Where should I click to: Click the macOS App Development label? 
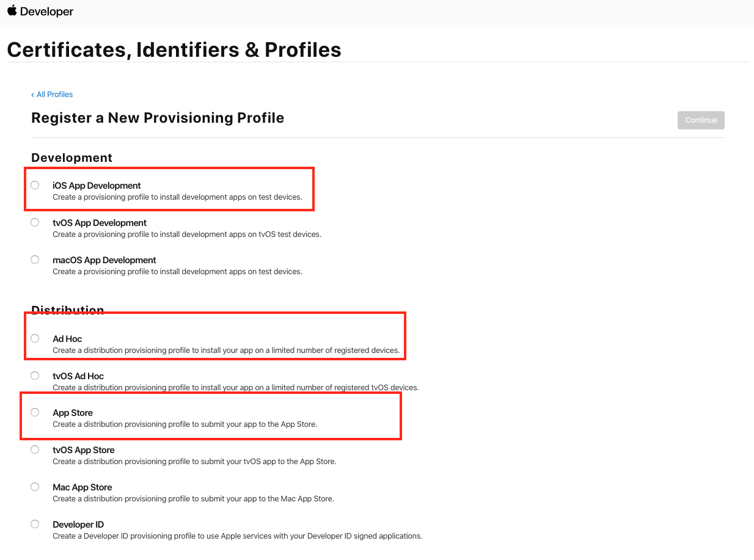104,260
